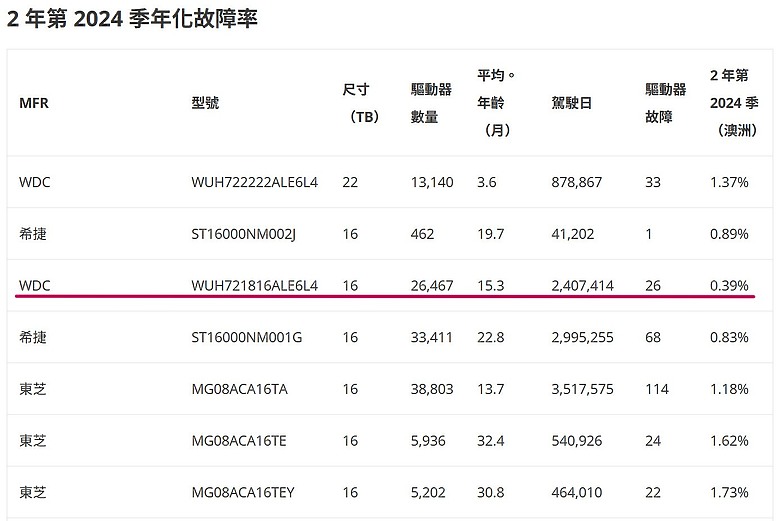
Task: Click the 平均年齡 (月) column header
Action: pos(496,103)
